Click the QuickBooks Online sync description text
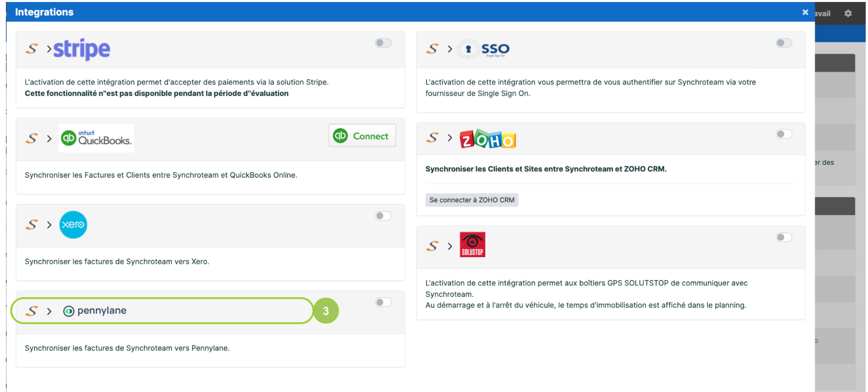The height and width of the screenshot is (392, 868). [x=161, y=175]
